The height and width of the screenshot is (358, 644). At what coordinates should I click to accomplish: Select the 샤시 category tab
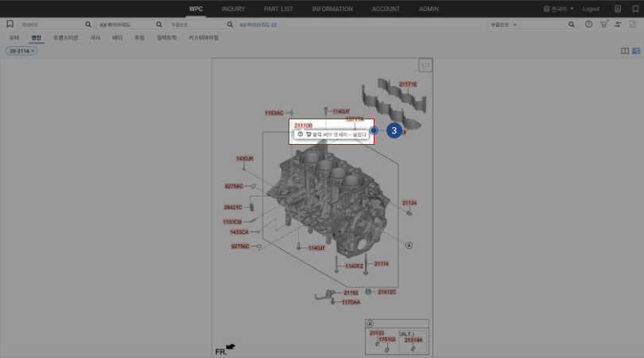pyautogui.click(x=95, y=37)
